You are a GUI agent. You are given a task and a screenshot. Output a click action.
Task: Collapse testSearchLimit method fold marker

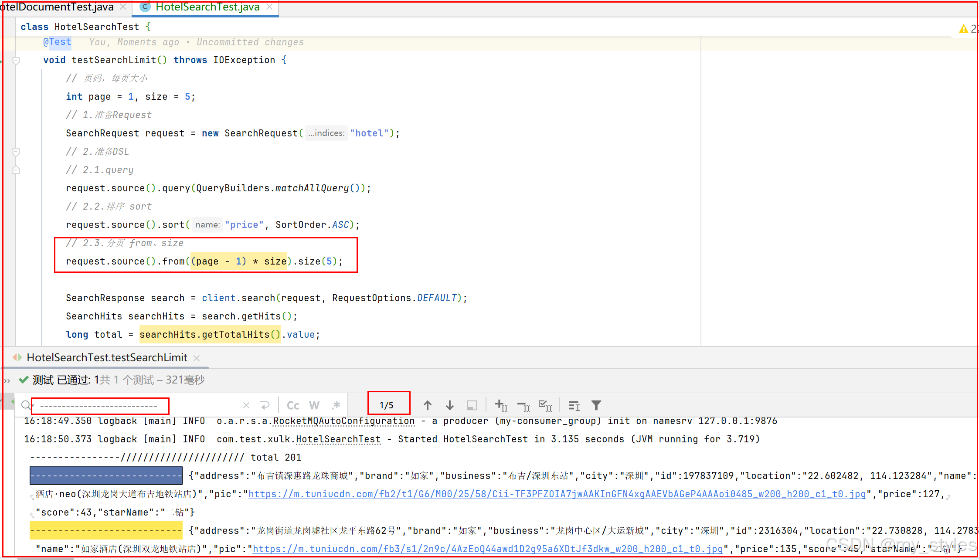pos(16,61)
